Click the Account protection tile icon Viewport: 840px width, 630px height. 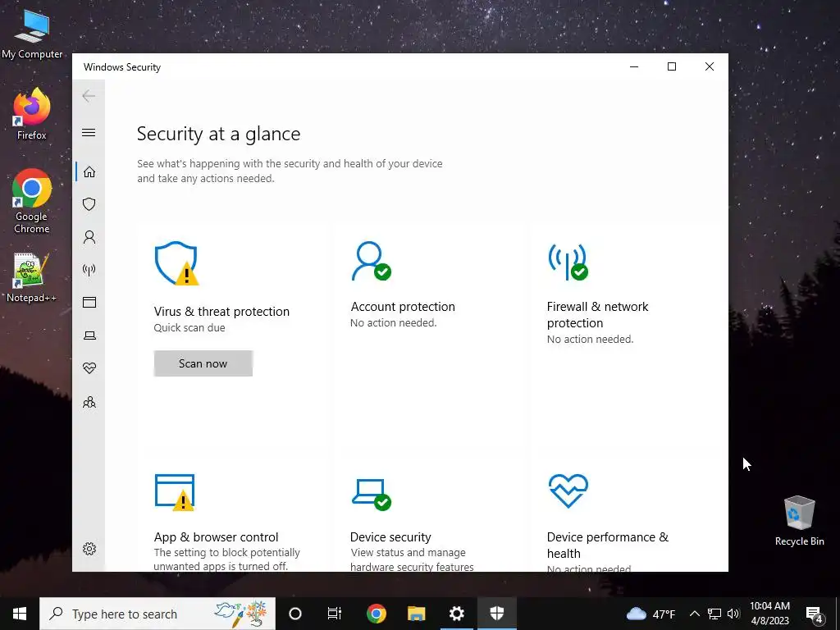[372, 262]
